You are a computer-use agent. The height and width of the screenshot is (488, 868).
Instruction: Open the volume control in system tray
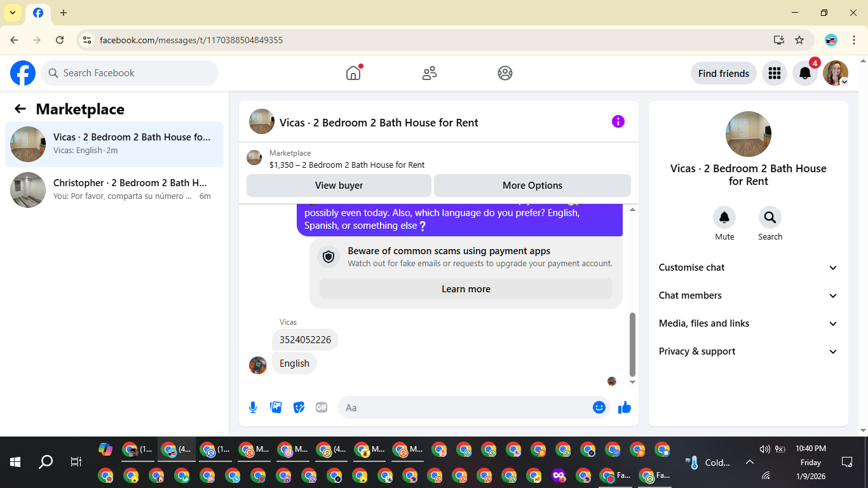764,449
